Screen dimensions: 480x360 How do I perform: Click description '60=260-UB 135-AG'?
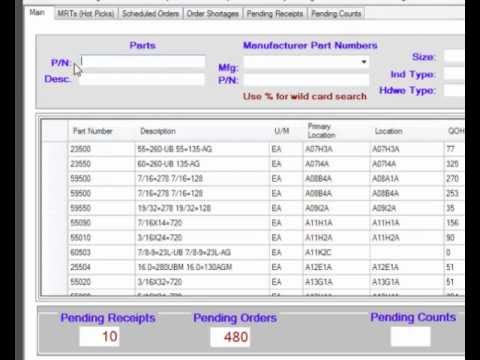(202, 164)
